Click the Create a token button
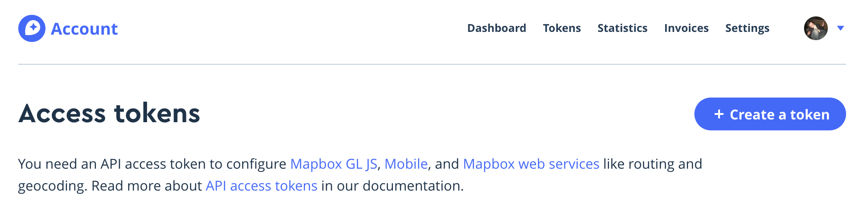 point(770,114)
